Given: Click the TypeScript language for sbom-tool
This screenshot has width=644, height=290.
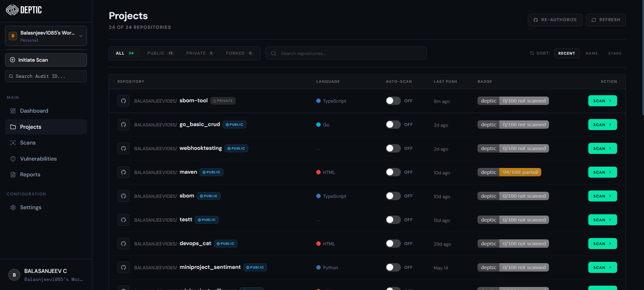Looking at the screenshot, I should [x=331, y=101].
